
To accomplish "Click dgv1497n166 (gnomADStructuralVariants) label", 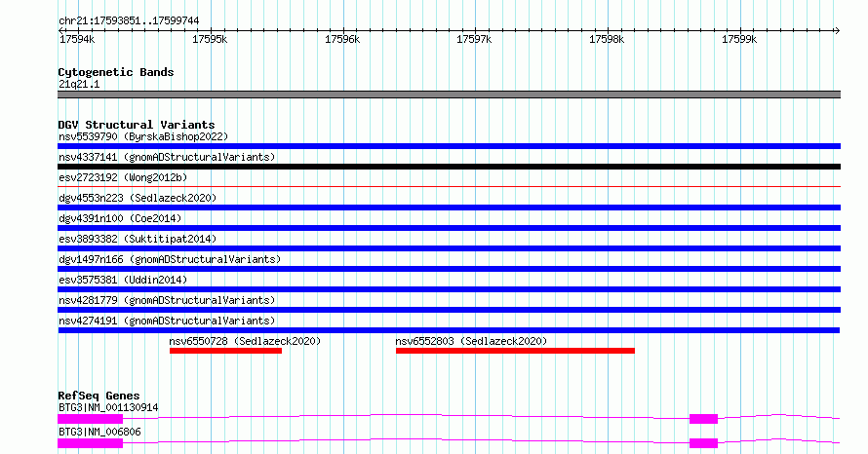I will click(x=170, y=259).
